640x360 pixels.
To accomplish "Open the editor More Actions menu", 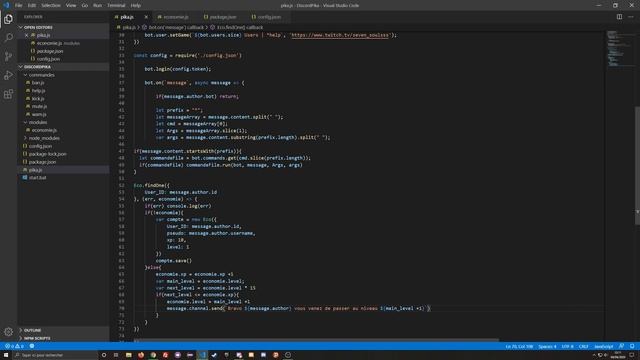I will 631,17.
